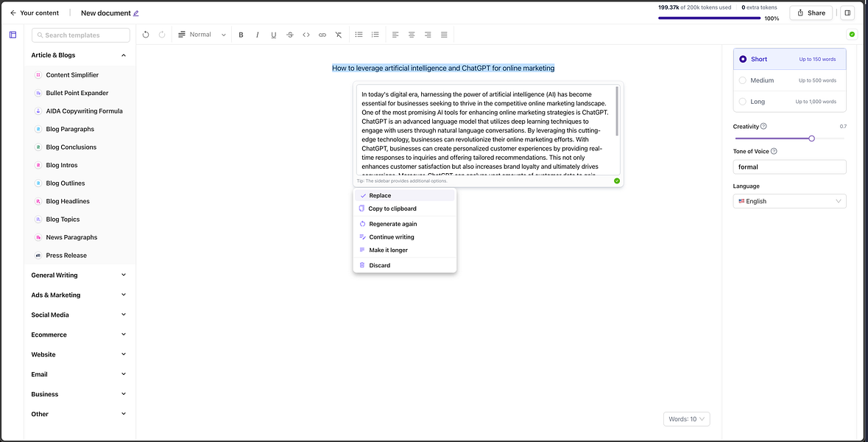Click the templates panel icon in left rail
Viewport: 868px width, 442px height.
point(13,35)
